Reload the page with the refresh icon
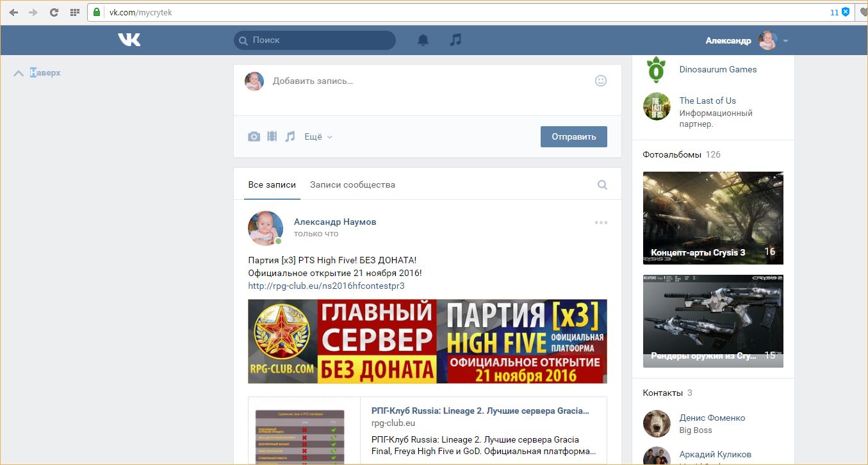868x465 pixels. pyautogui.click(x=54, y=12)
